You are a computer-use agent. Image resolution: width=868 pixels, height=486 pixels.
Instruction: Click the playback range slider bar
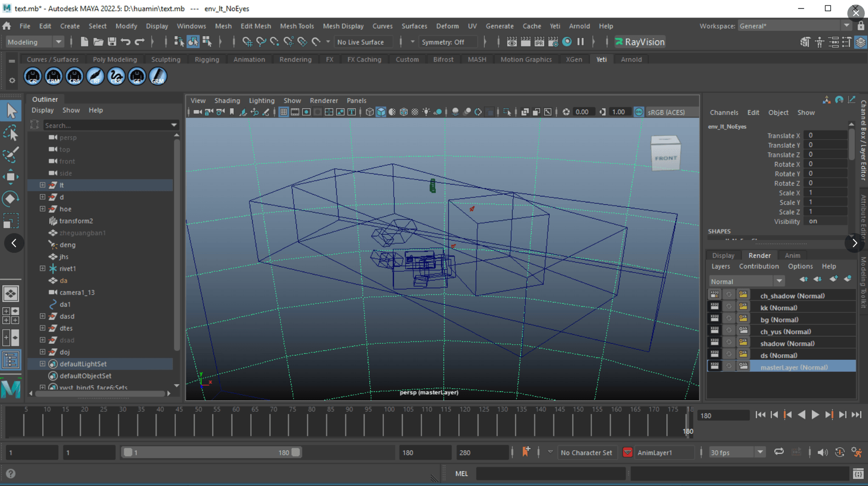(211, 452)
